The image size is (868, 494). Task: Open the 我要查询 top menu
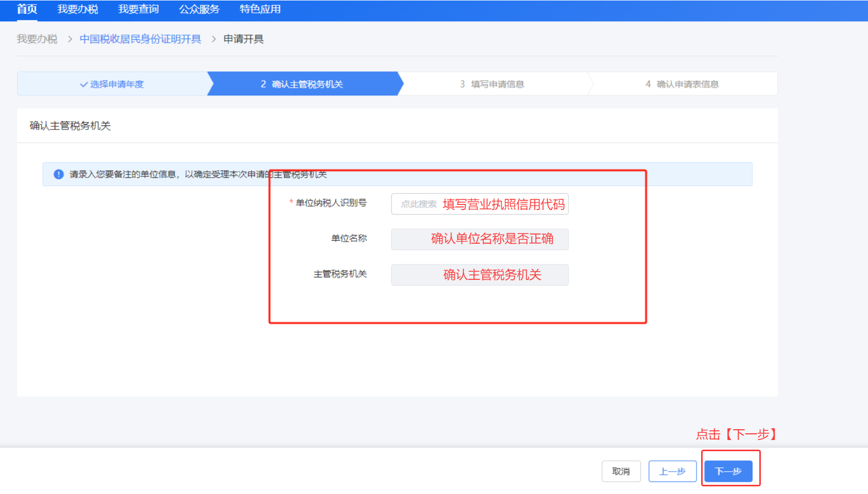tap(138, 9)
